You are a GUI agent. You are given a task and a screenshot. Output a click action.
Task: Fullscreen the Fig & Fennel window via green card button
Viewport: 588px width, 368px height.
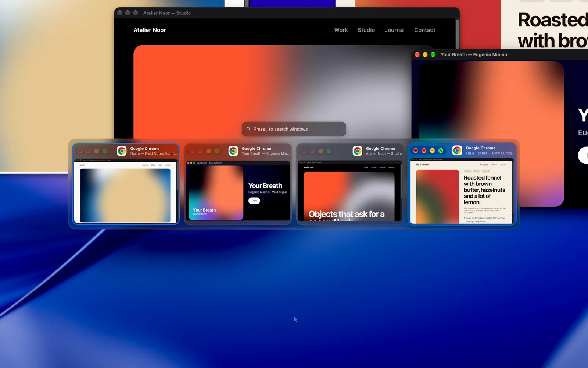tap(441, 151)
